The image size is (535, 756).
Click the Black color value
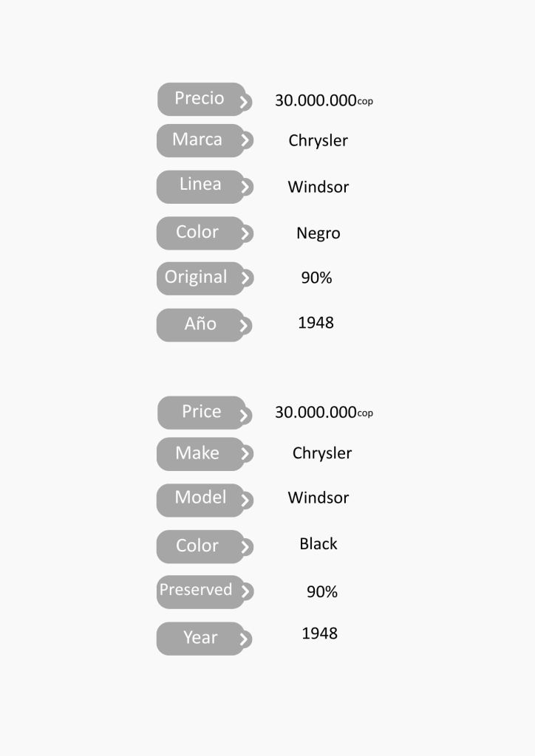[318, 544]
